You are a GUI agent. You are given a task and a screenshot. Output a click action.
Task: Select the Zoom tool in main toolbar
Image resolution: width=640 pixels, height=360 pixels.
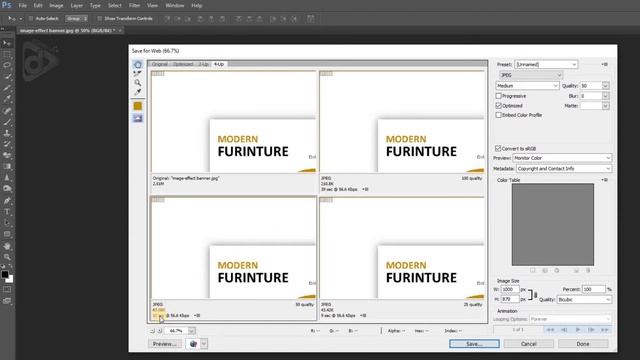7,257
